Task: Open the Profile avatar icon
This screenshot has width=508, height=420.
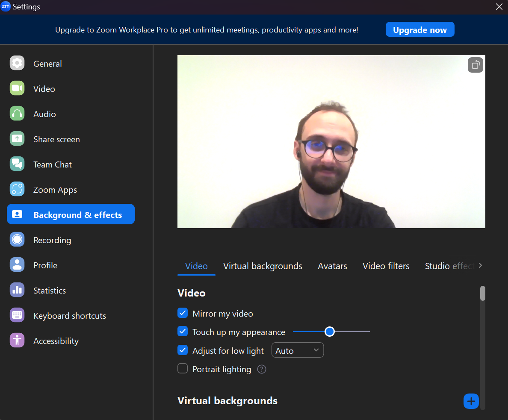Action: tap(17, 264)
